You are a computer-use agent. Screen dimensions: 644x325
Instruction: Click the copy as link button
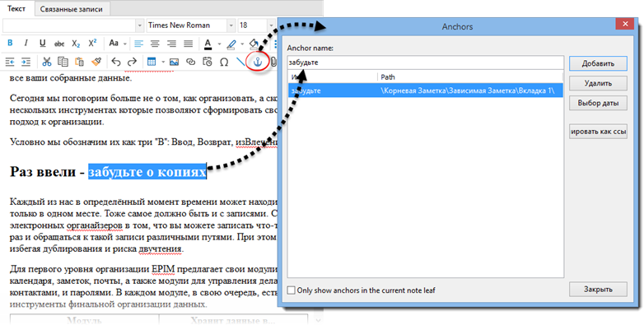point(598,132)
